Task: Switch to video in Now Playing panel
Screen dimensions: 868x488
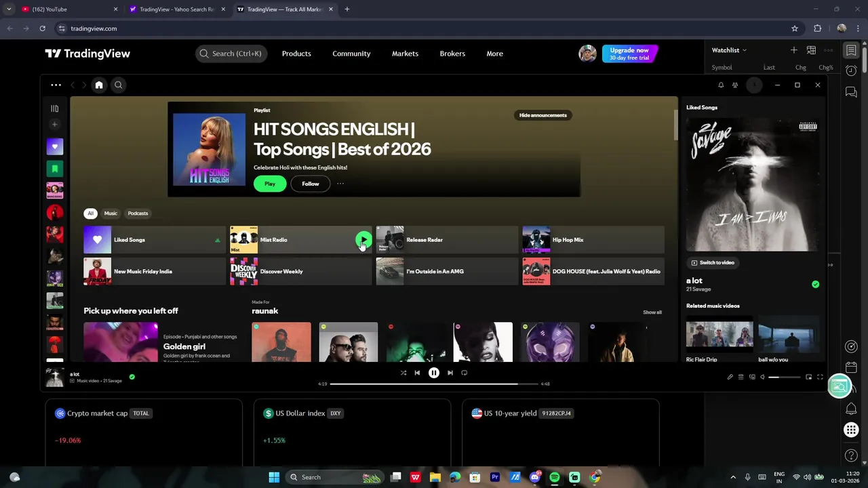Action: [x=713, y=262]
